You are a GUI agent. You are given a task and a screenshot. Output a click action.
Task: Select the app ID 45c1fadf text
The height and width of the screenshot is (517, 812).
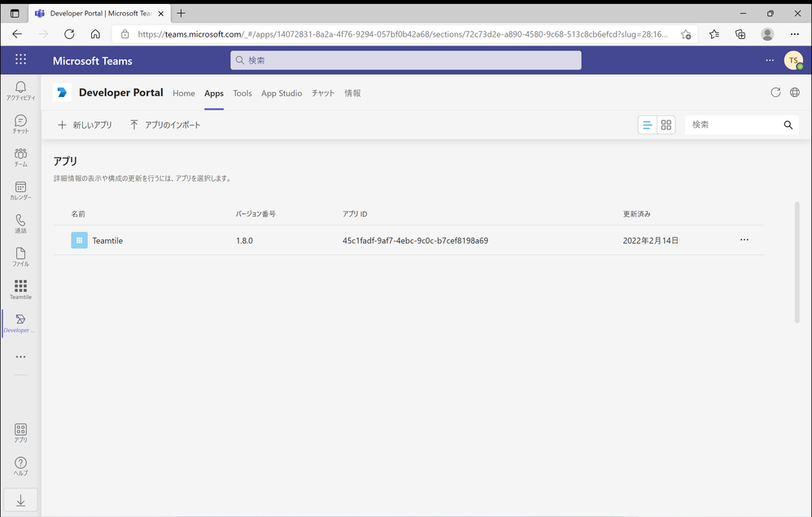coord(415,240)
